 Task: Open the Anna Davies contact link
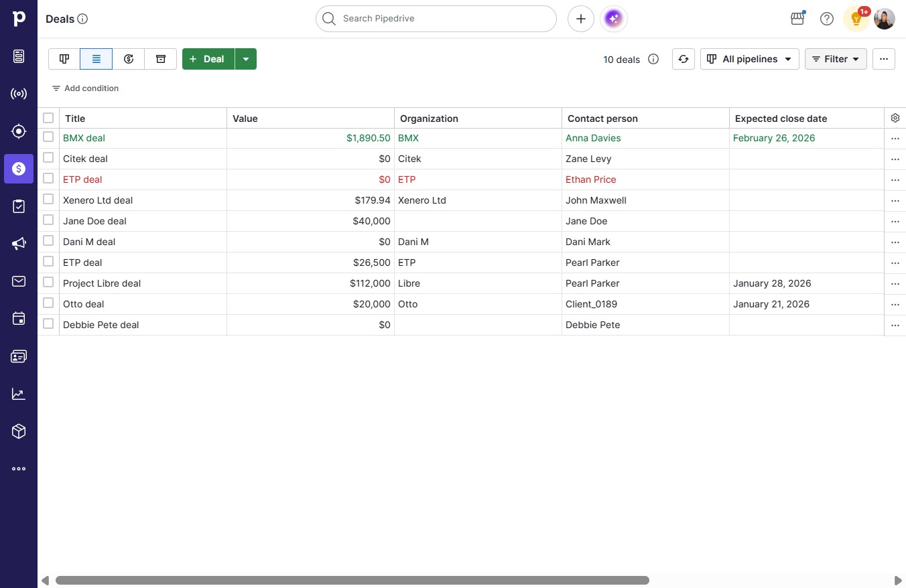pos(593,138)
